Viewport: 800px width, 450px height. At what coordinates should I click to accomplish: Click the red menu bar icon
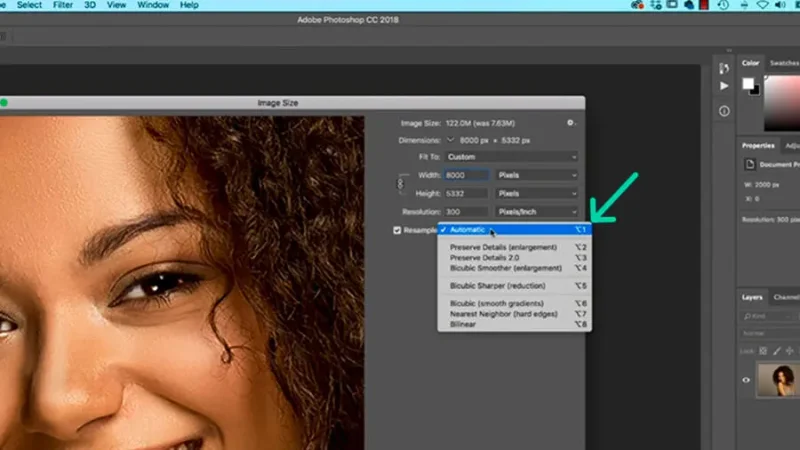point(704,5)
